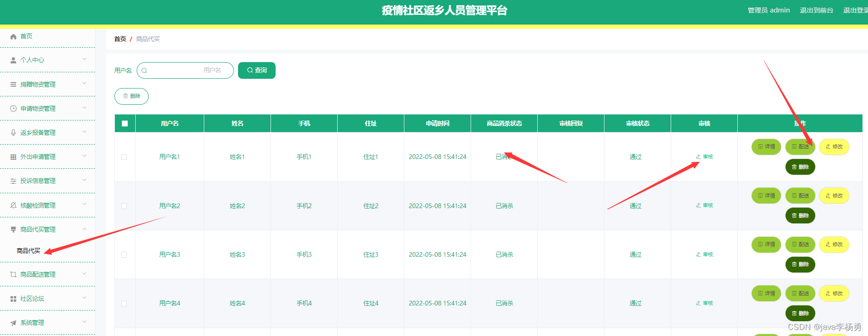
Task: Click the 姓名4 table cell
Action: 238,303
